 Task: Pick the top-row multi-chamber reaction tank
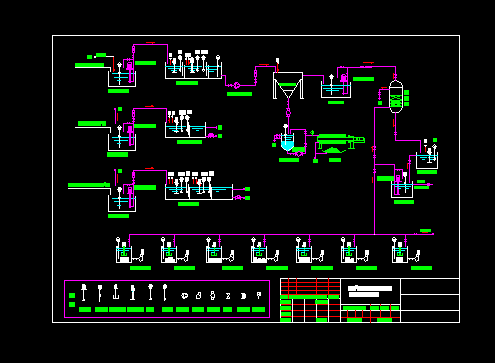click(x=193, y=71)
